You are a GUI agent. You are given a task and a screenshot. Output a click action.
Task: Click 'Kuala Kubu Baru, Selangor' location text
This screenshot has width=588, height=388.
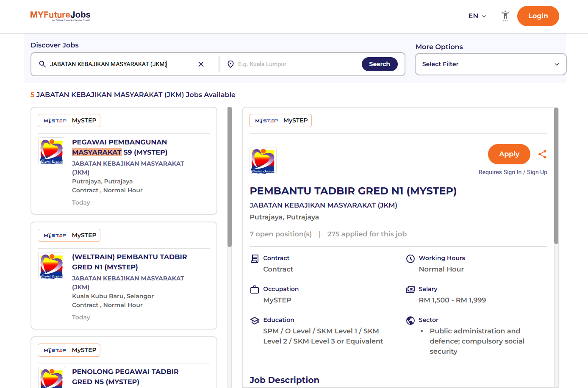click(x=113, y=296)
